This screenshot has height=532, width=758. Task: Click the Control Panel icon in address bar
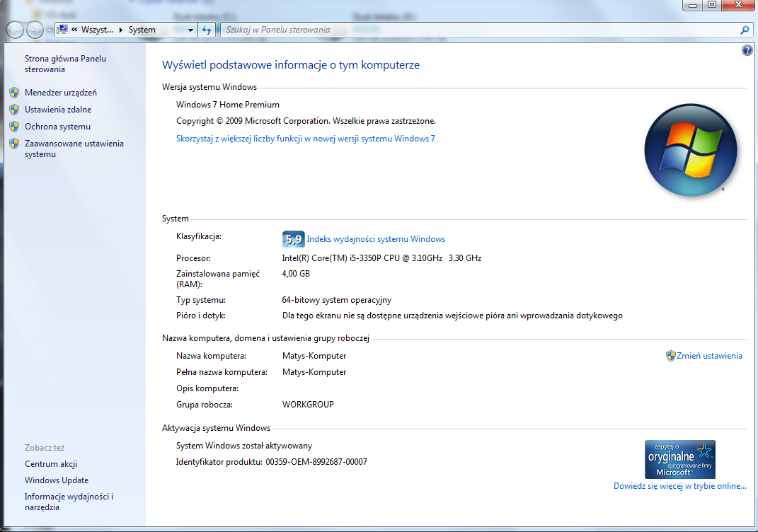coord(62,30)
